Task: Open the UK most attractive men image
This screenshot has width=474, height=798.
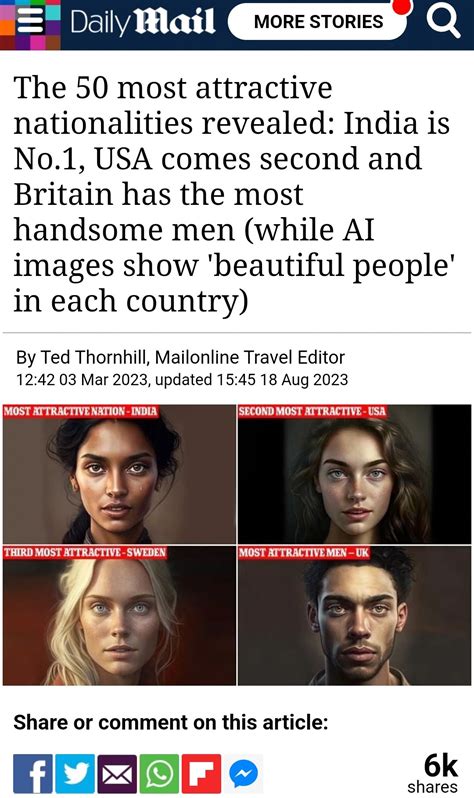Action: [354, 615]
